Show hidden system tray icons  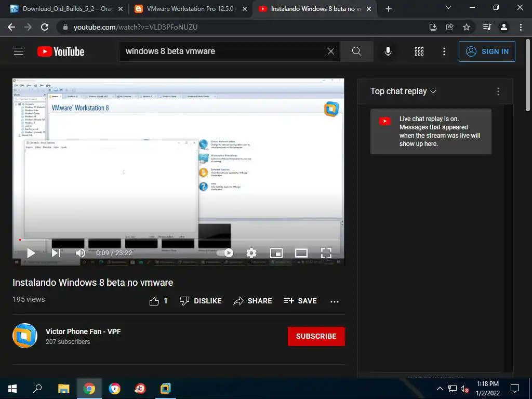pos(440,389)
